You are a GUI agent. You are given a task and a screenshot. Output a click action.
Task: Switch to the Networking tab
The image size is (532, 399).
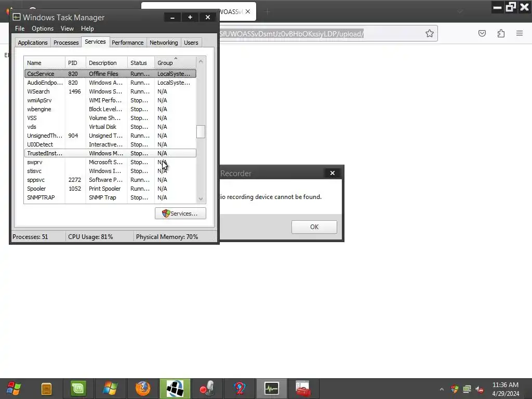pos(164,43)
